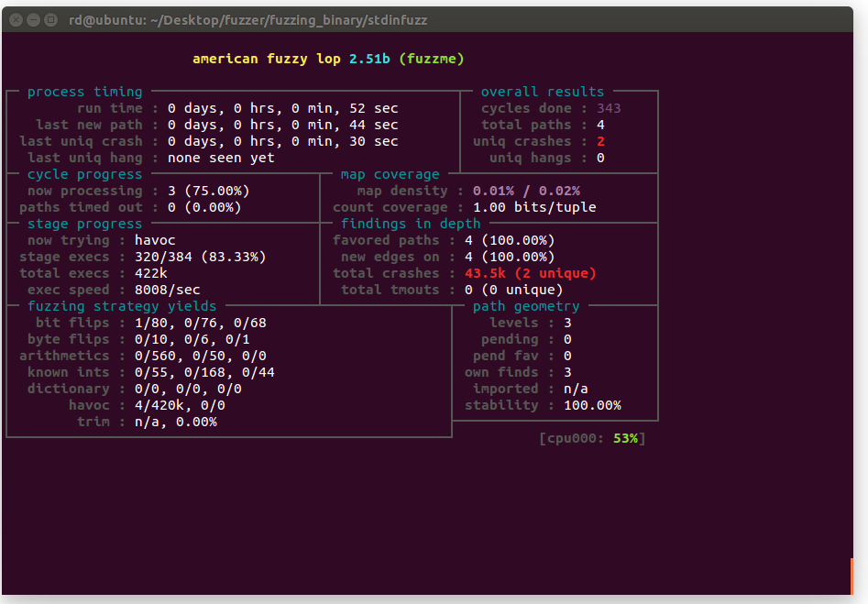Select new edges on value '4 (100.00%)'
868x604 pixels.
(x=510, y=257)
